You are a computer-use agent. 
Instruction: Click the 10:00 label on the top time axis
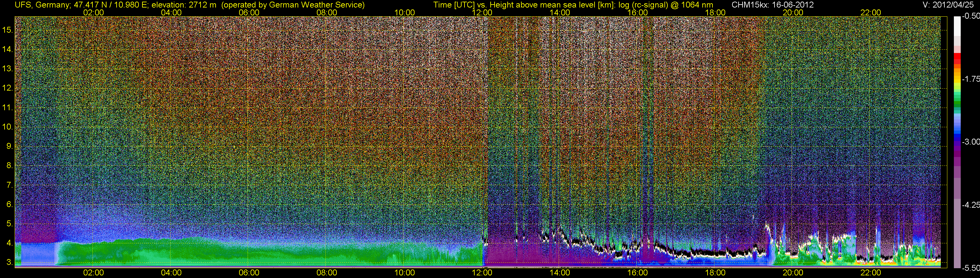tap(404, 12)
